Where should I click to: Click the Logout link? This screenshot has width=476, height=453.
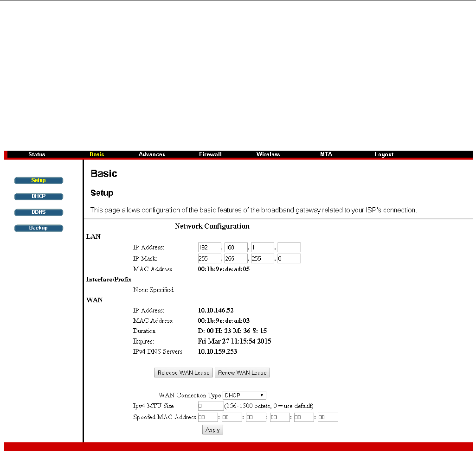[x=384, y=154]
